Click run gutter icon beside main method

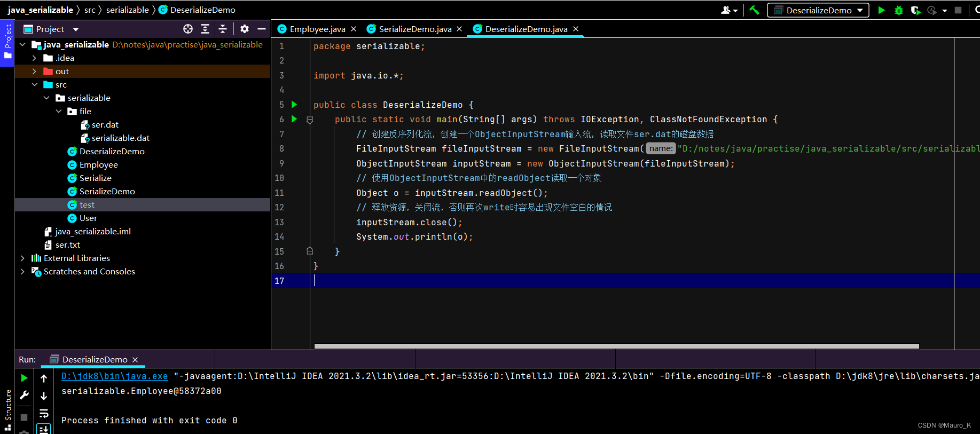click(x=294, y=119)
